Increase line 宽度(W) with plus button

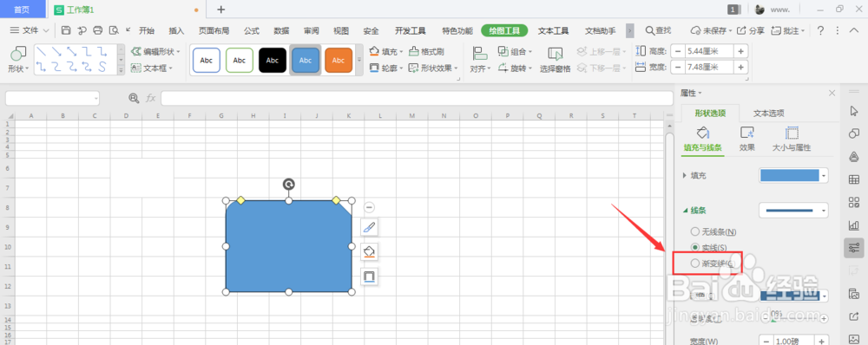coord(821,342)
